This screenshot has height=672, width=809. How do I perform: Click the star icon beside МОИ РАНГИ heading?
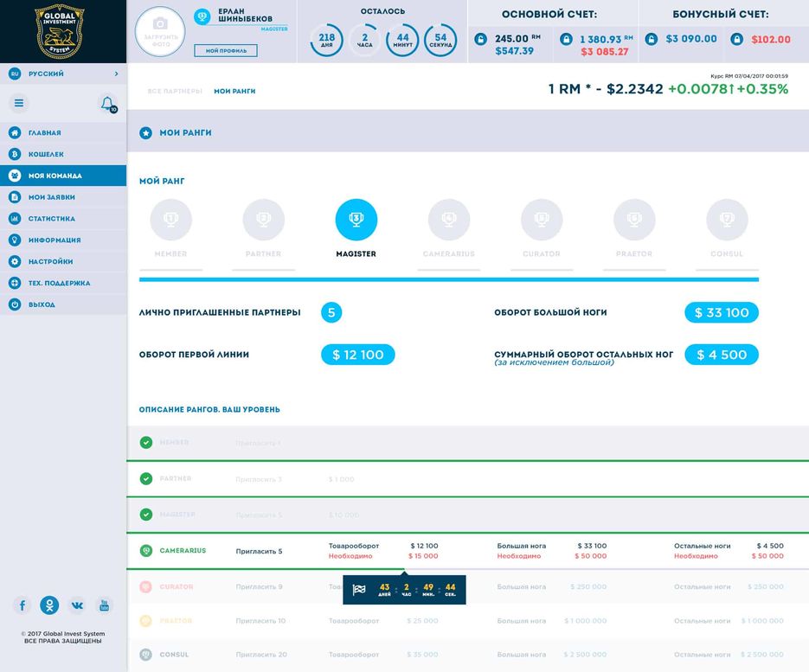(146, 133)
